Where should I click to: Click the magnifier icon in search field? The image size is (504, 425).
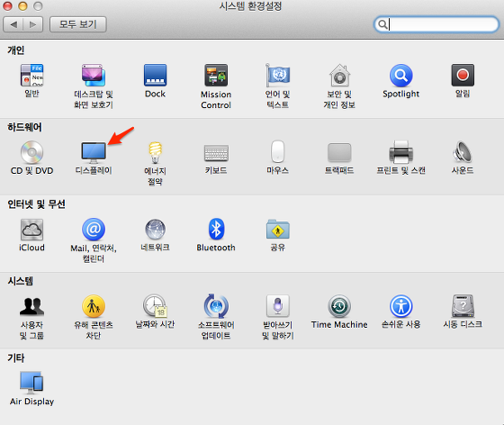382,24
